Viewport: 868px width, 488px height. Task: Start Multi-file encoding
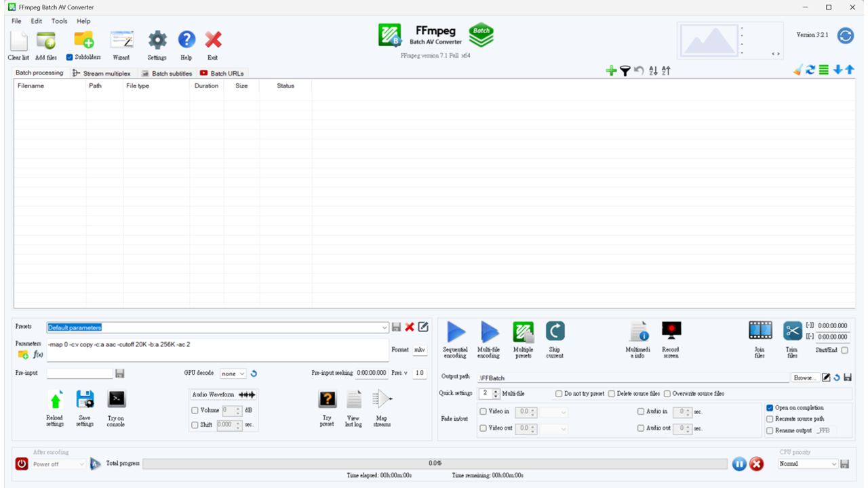tap(488, 332)
